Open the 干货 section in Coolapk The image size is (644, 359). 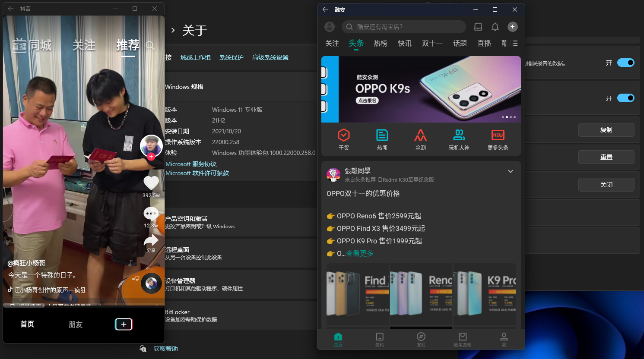coord(344,139)
